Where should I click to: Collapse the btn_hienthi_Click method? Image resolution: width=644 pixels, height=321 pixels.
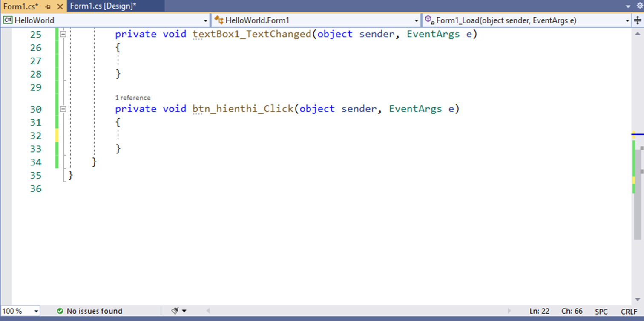[63, 109]
